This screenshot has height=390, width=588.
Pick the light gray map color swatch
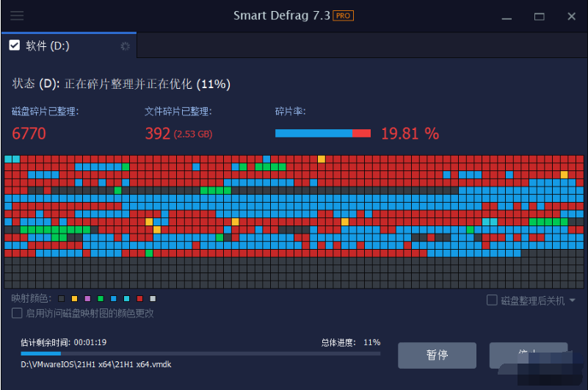[153, 299]
